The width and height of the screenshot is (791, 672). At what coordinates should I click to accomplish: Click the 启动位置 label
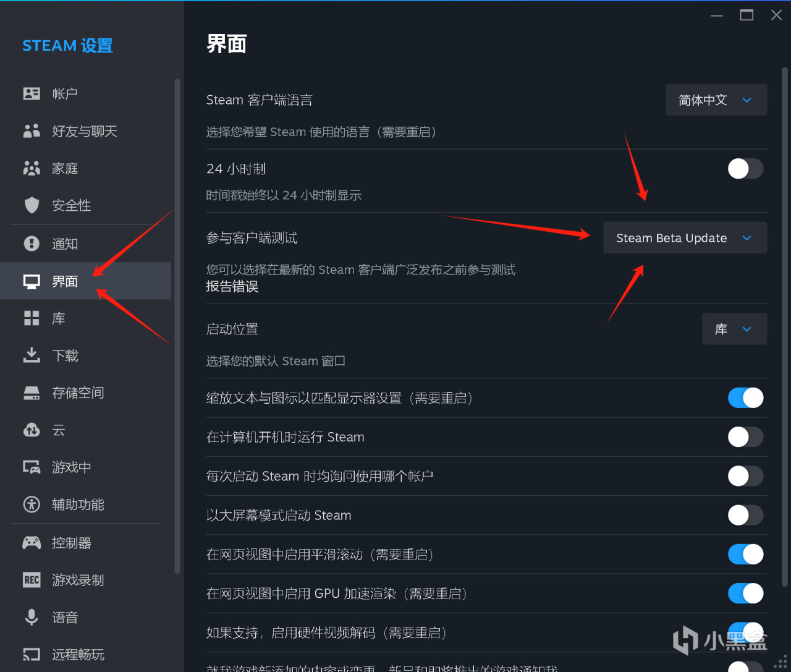[x=232, y=329]
